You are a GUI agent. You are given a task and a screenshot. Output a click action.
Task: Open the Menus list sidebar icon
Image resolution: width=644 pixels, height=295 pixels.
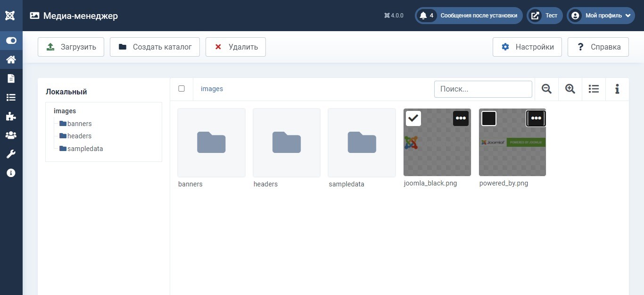click(x=11, y=97)
